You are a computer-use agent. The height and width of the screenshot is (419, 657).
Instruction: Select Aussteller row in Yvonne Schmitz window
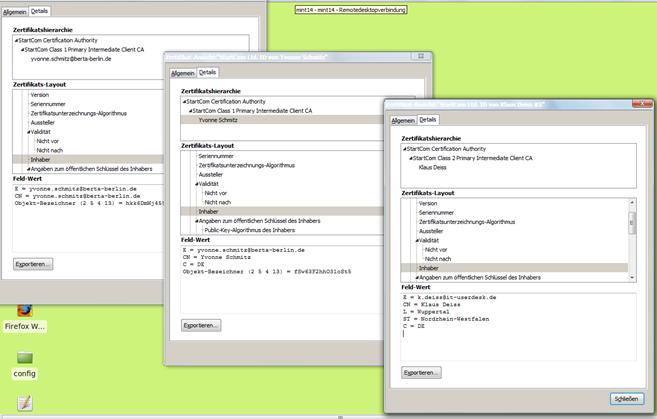210,174
